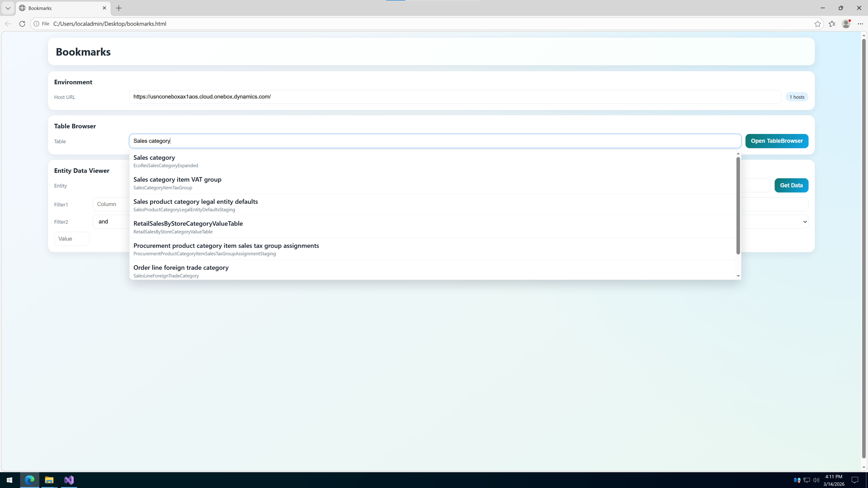Click the favorites star in address bar
The image size is (868, 488).
coord(817,24)
